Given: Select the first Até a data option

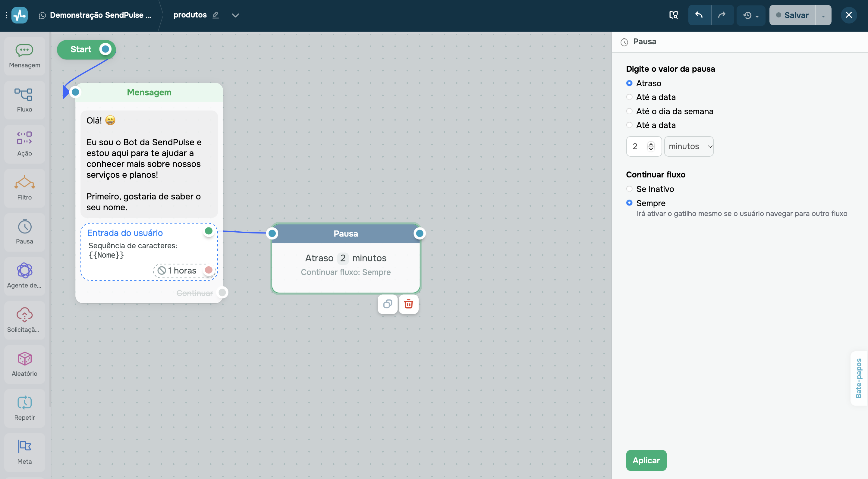Looking at the screenshot, I should click(629, 97).
